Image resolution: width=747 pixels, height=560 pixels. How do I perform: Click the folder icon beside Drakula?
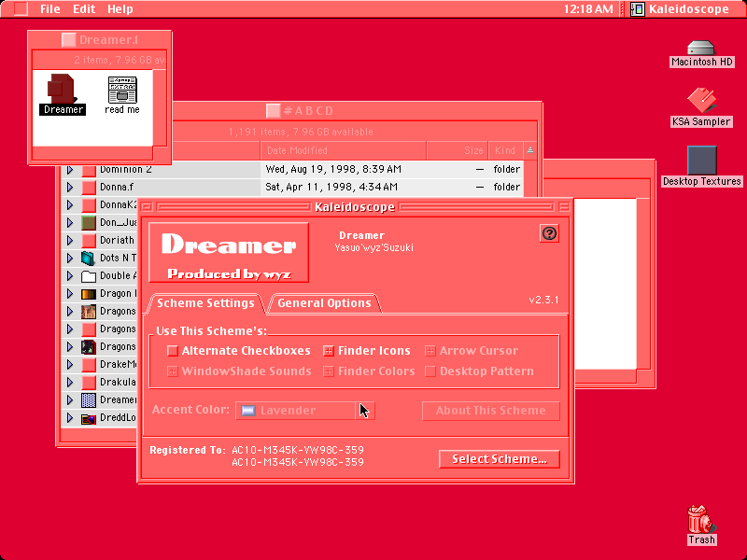[x=89, y=383]
